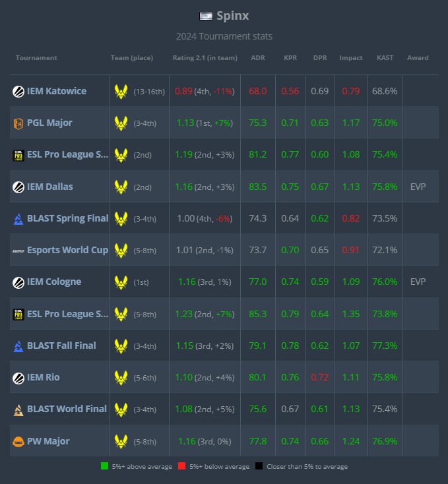This screenshot has width=448, height=484.
Task: Open the IEM Cologne tournament link
Action: [x=54, y=282]
